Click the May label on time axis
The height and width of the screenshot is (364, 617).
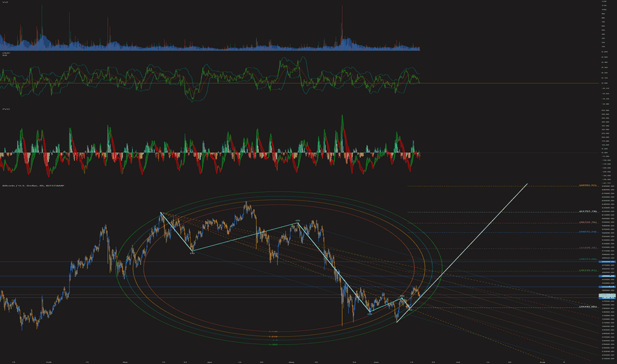click(291, 361)
